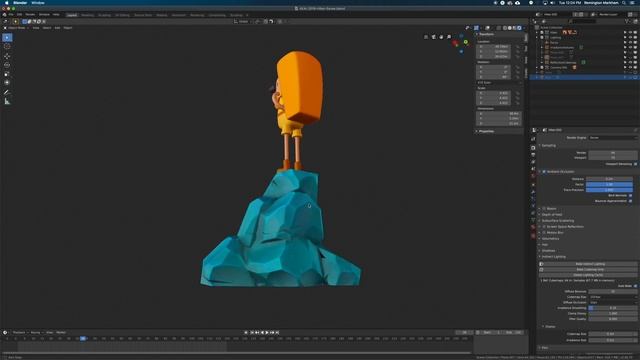Collapse the Indirect Lighting panel

point(553,257)
